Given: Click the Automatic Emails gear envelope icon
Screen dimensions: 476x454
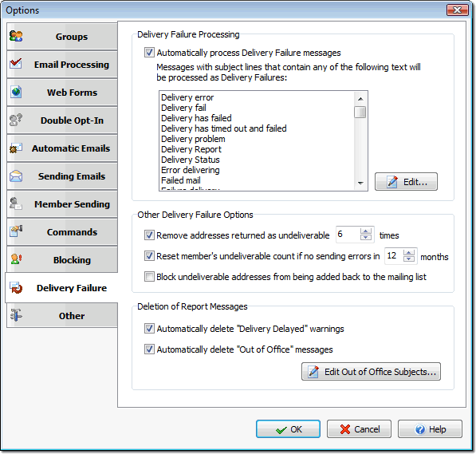Looking at the screenshot, I should (x=15, y=148).
